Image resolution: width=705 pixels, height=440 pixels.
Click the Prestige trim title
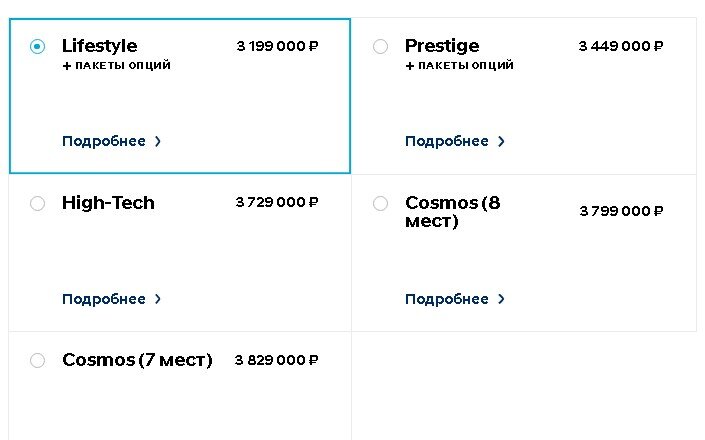click(442, 46)
